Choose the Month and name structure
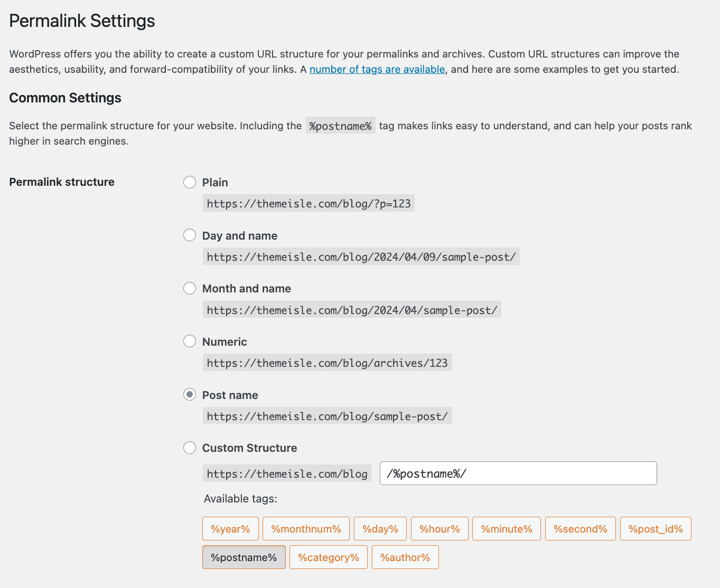This screenshot has height=588, width=720. (x=190, y=288)
